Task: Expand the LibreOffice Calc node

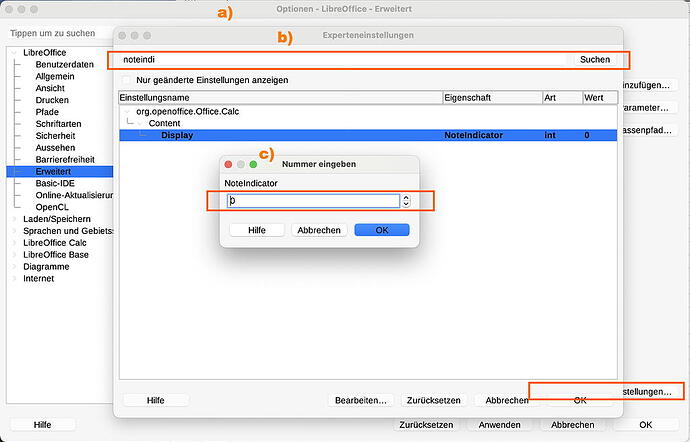Action: [15, 243]
